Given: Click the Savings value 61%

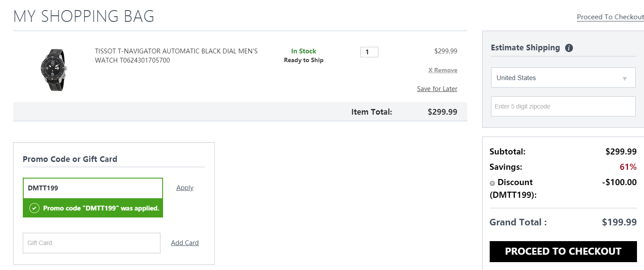Looking at the screenshot, I should (x=628, y=167).
